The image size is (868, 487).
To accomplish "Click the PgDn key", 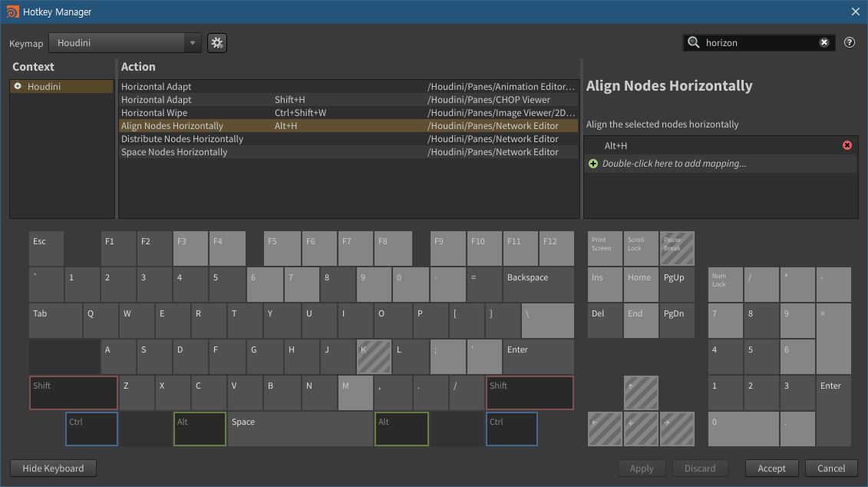I will pos(677,320).
